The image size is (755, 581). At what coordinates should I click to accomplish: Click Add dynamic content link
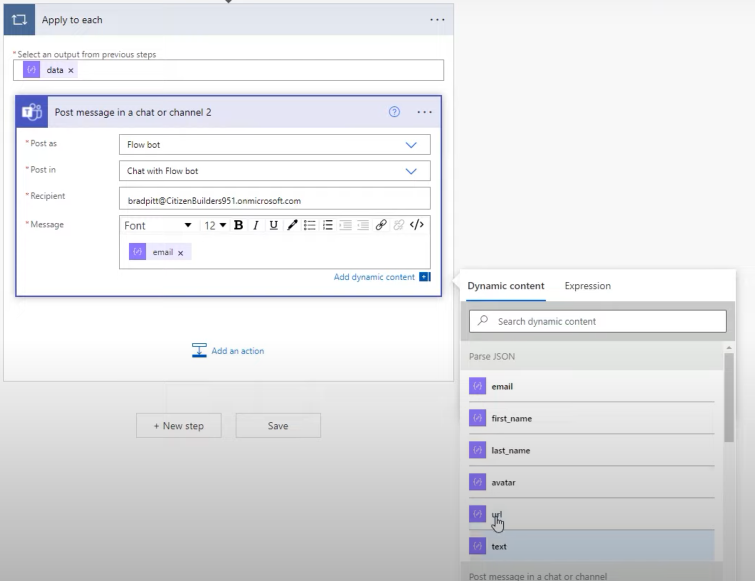pos(374,277)
